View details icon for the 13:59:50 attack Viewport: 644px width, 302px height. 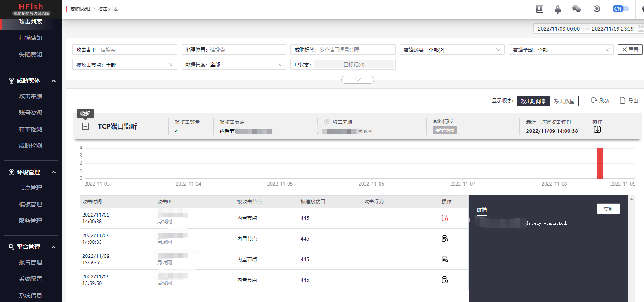[x=445, y=280]
